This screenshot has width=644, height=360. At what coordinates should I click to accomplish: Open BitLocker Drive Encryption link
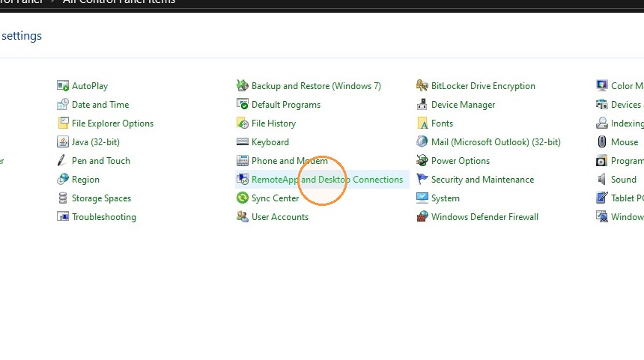pos(484,86)
